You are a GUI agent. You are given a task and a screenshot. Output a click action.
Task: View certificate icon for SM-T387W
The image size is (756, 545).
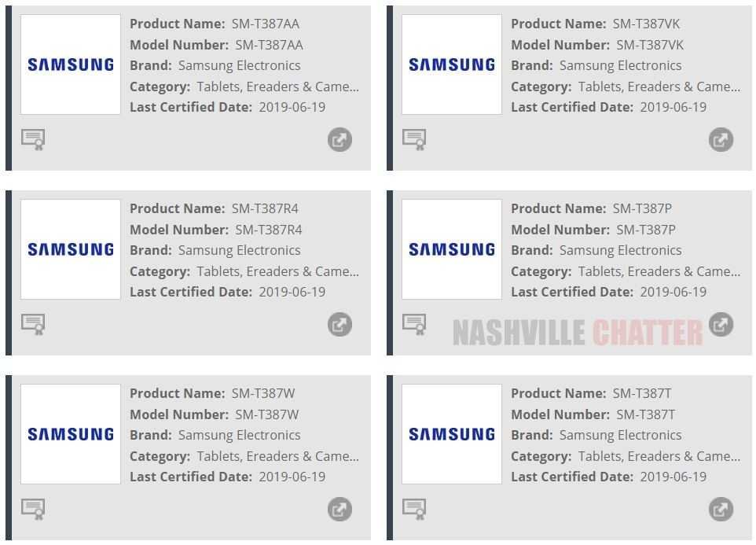[x=33, y=509]
